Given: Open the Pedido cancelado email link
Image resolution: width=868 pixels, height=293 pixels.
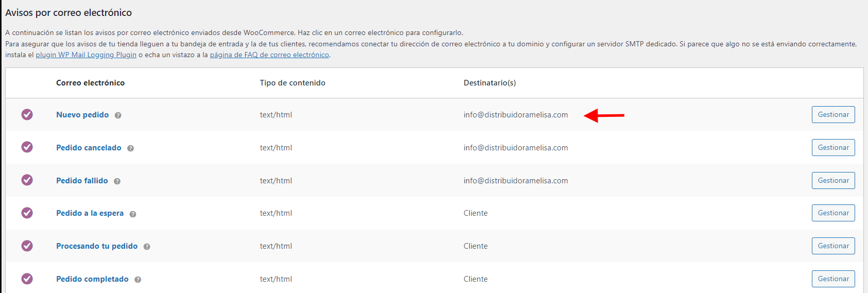Looking at the screenshot, I should [89, 148].
